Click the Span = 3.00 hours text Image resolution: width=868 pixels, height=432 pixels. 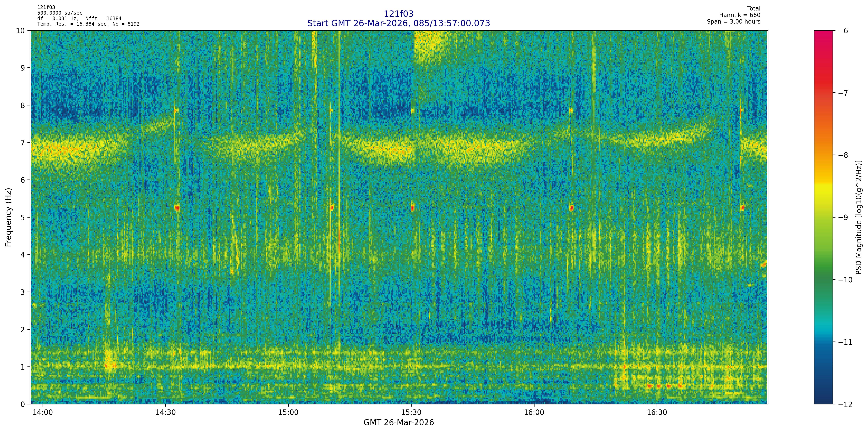[734, 21]
